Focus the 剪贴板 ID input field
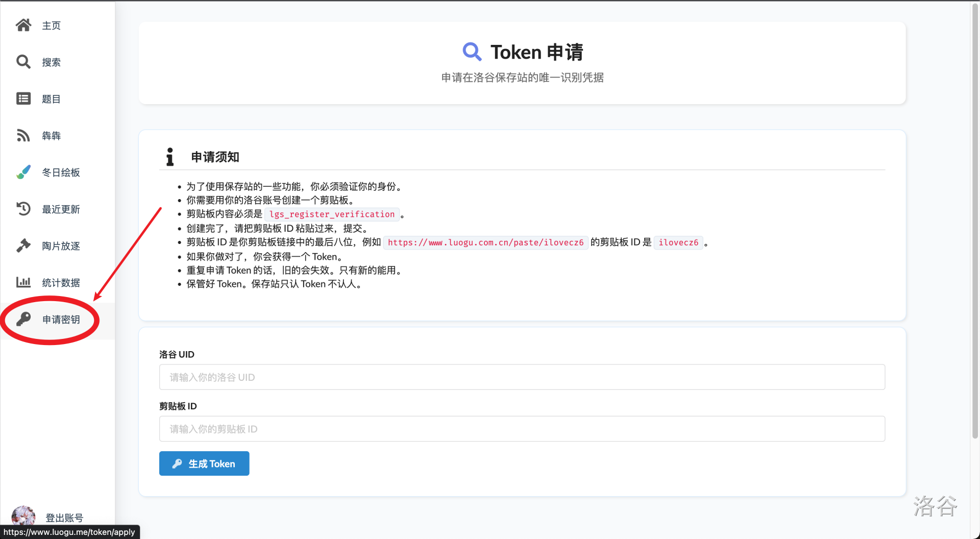The height and width of the screenshot is (539, 980). coord(522,429)
